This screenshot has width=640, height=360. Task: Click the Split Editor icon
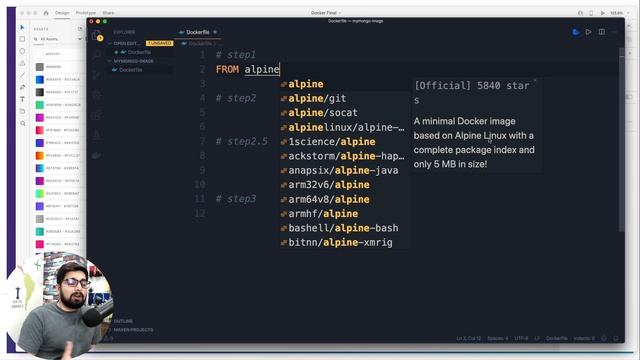[602, 32]
